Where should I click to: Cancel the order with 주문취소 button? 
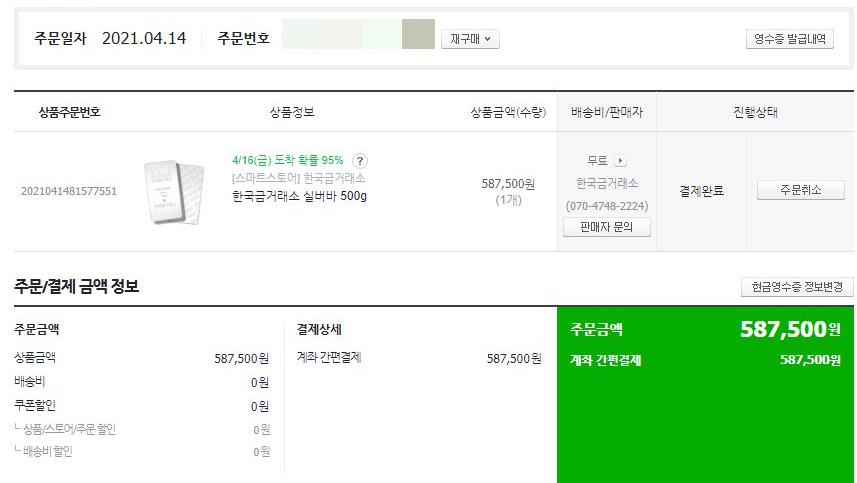(801, 190)
